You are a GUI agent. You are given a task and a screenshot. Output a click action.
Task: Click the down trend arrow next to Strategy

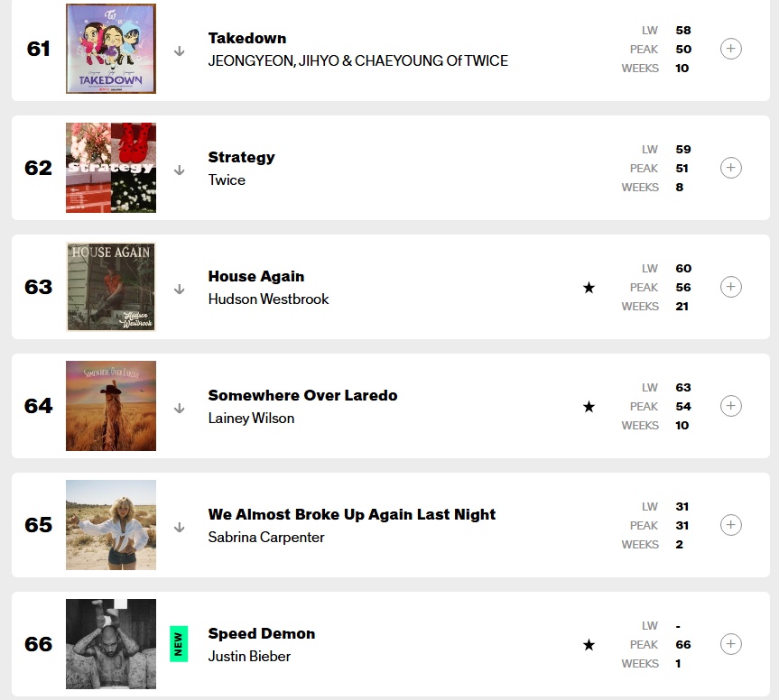[179, 170]
